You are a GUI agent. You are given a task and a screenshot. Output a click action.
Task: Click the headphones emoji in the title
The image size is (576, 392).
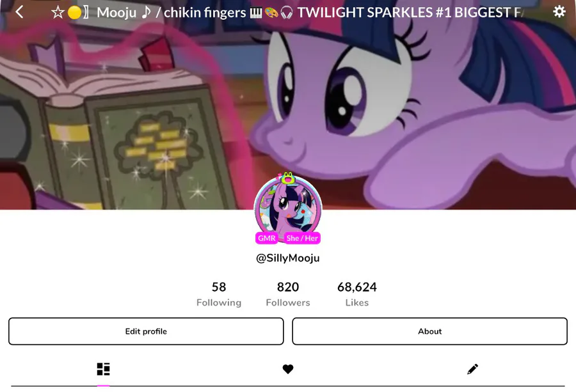tap(287, 13)
